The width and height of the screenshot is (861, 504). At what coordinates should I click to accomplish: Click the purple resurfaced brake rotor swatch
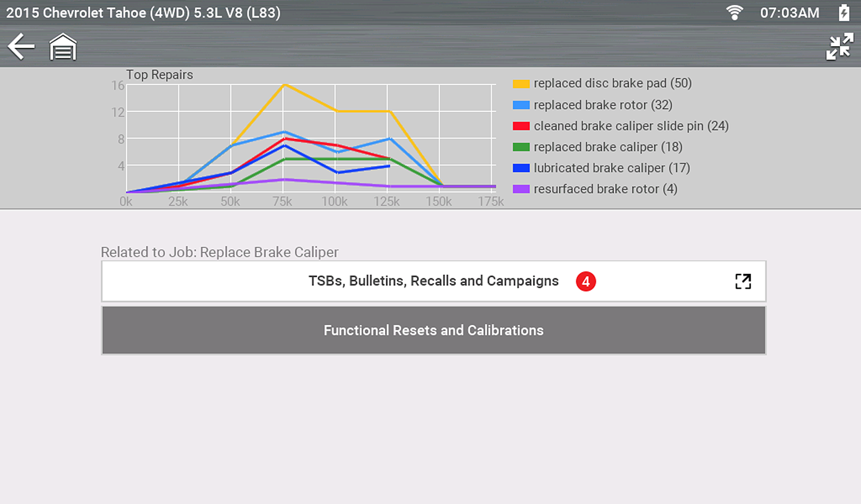pyautogui.click(x=521, y=189)
